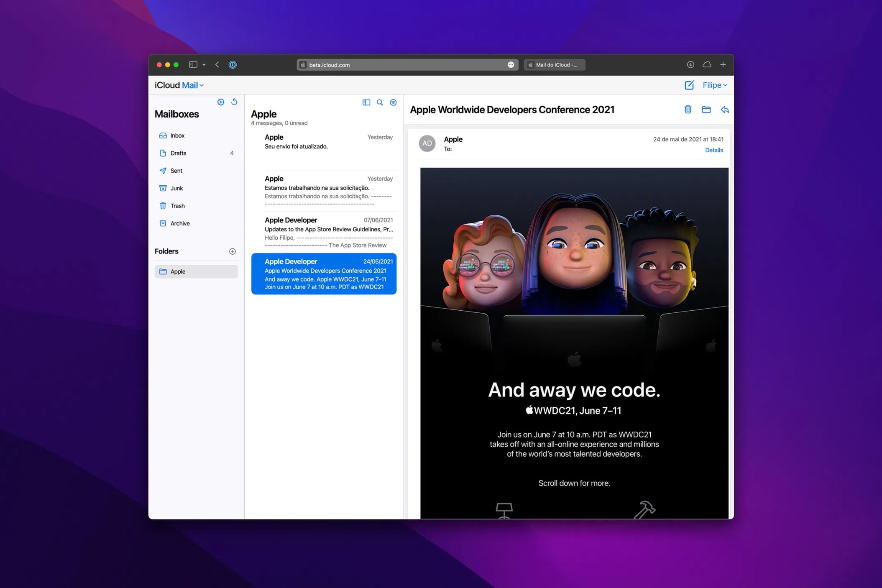Expand Safari sidebar options chevron
The height and width of the screenshot is (588, 882).
click(x=204, y=65)
